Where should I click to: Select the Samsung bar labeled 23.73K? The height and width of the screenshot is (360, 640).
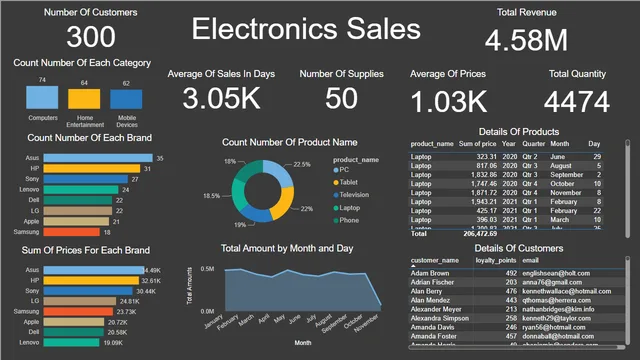coord(78,311)
